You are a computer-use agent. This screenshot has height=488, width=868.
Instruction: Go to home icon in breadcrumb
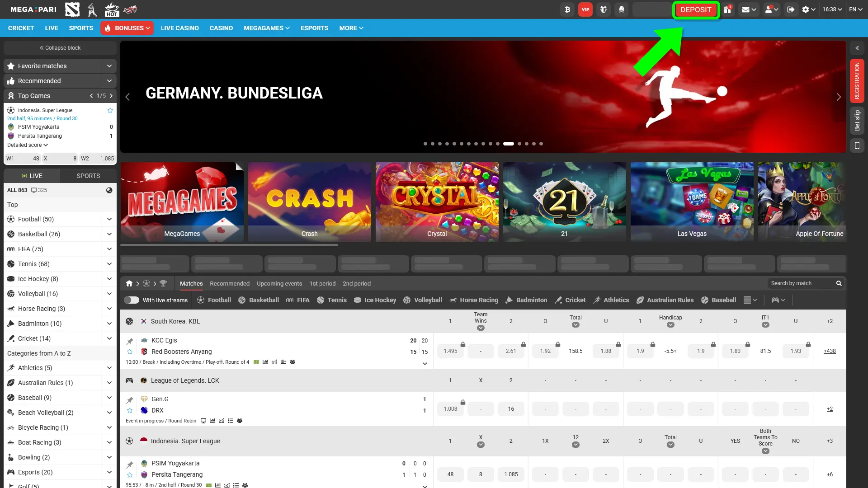point(129,283)
